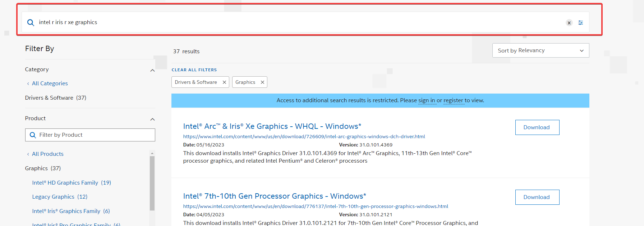Click the Version: 31.0.101.2121 text

[365, 215]
